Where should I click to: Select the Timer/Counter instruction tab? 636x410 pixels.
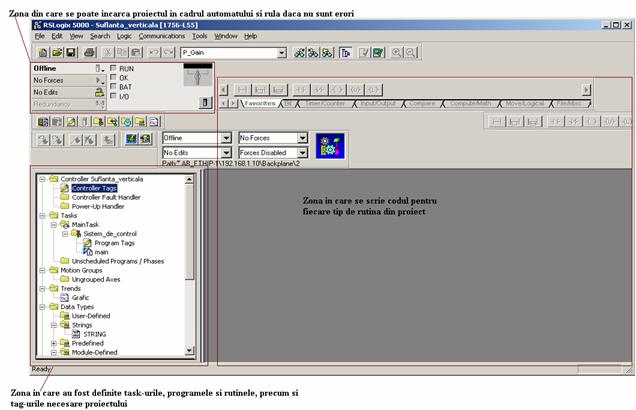pos(325,103)
